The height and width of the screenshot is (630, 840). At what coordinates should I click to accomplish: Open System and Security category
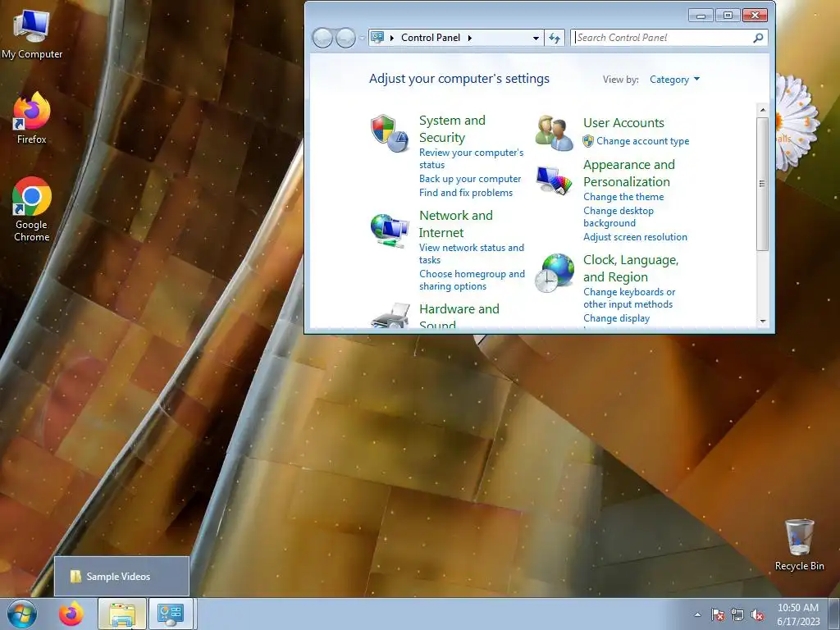click(x=452, y=129)
